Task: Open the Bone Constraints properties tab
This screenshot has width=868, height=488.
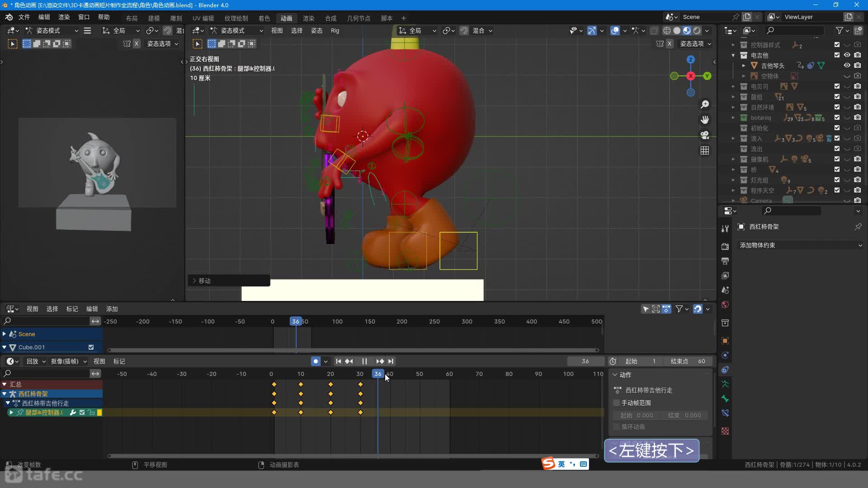Action: click(x=725, y=413)
